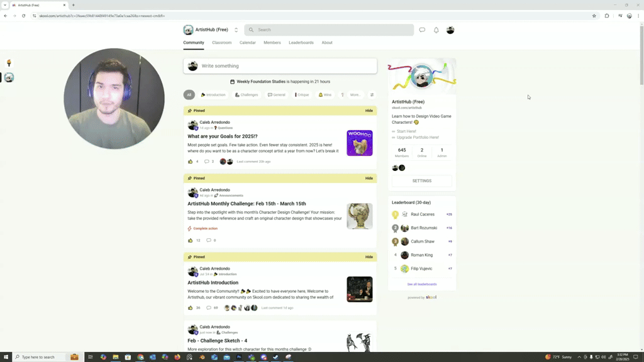Switch to the Classroom tab

coord(222,43)
